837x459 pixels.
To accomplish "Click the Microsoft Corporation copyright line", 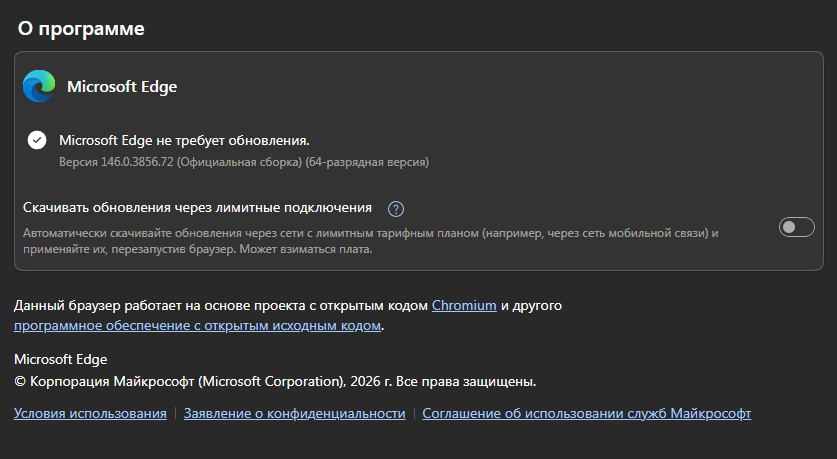I will (275, 381).
